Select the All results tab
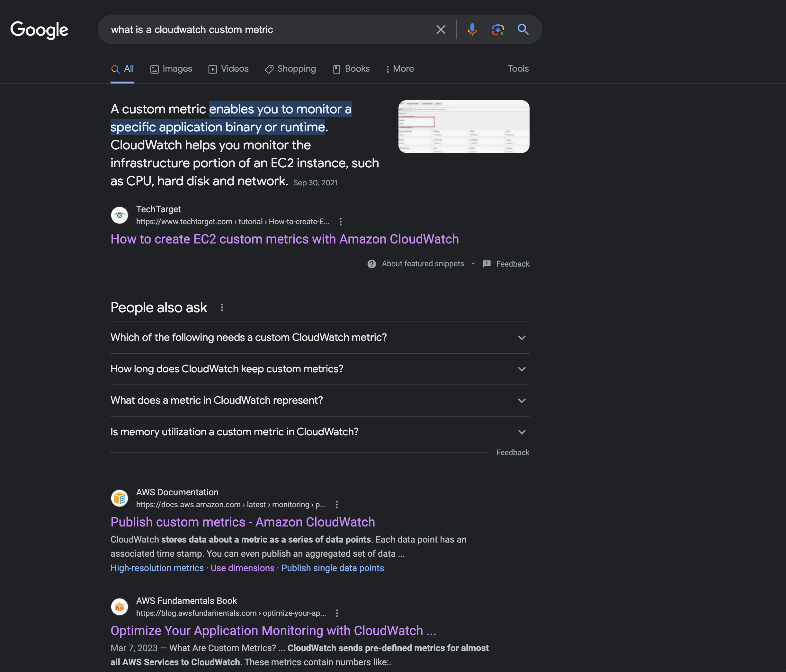786x672 pixels. pos(122,69)
